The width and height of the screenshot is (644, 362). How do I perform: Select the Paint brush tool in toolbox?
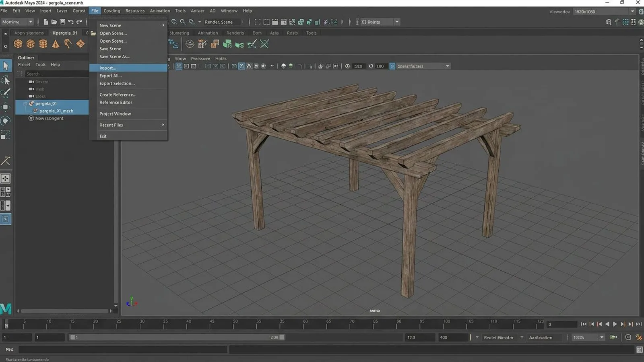pos(6,93)
